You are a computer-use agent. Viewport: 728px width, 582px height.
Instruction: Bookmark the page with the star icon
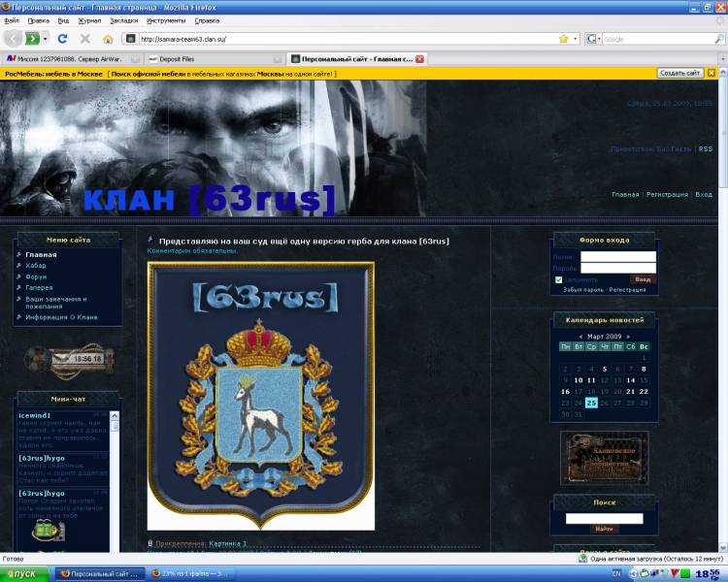coord(563,39)
